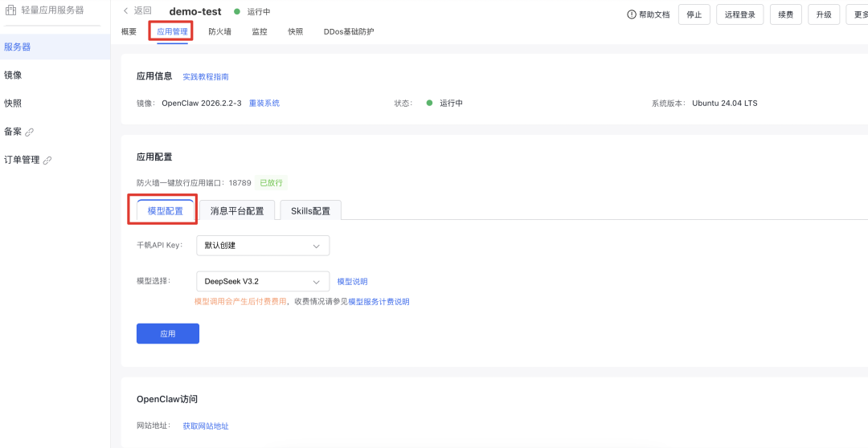This screenshot has width=868, height=448.
Task: Click the link icon beside 订单管理
Action: click(47, 160)
